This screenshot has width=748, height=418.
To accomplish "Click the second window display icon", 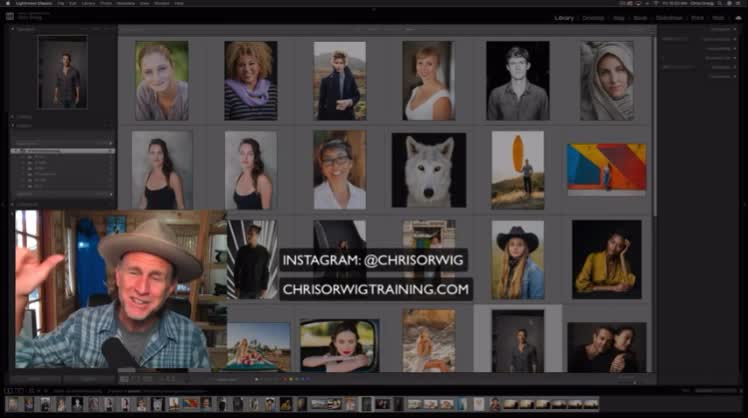I will click(19, 391).
